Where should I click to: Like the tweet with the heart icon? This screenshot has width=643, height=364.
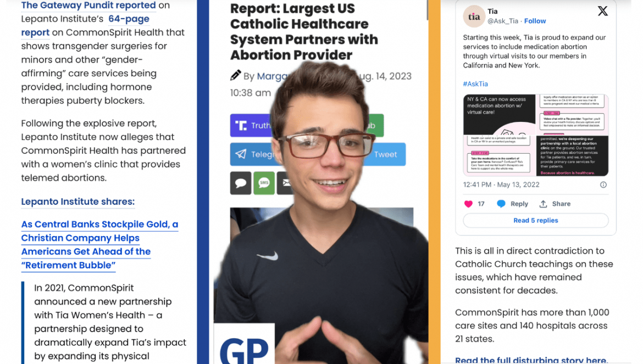point(468,204)
